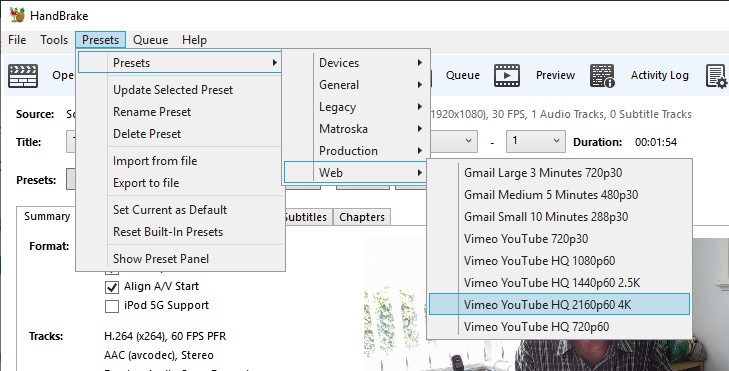Switch to the Subtitles tab
Viewport: 729px width, 371px height.
point(307,217)
